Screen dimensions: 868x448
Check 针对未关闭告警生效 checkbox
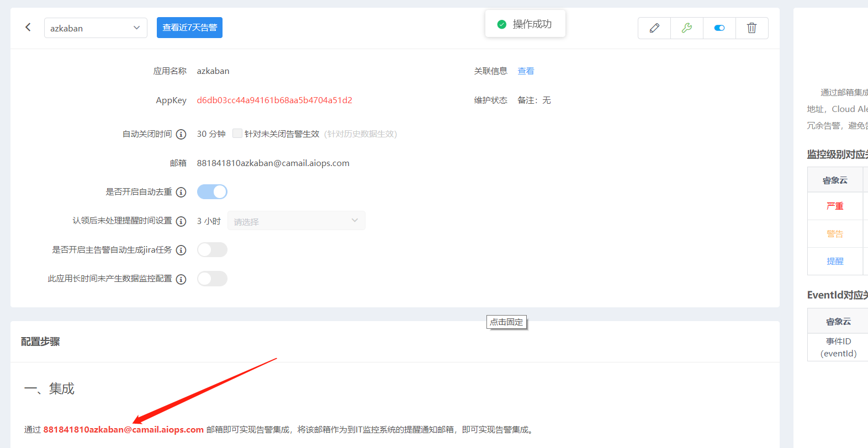pos(237,134)
